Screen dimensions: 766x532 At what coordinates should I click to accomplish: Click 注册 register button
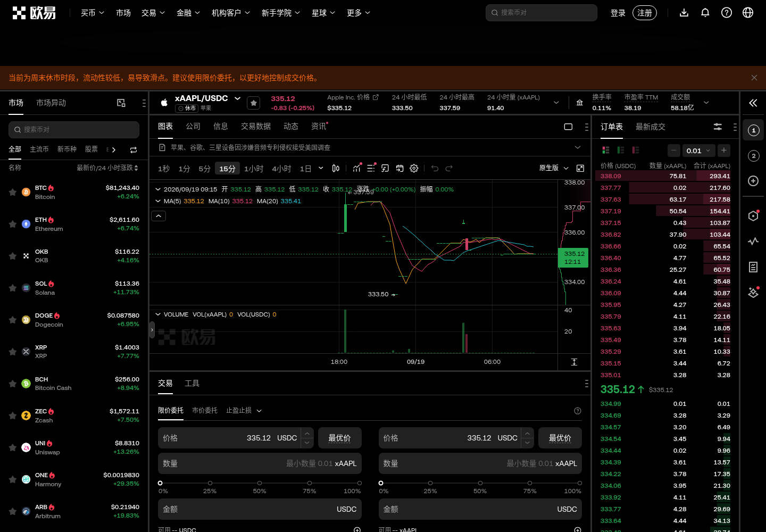[x=645, y=13]
